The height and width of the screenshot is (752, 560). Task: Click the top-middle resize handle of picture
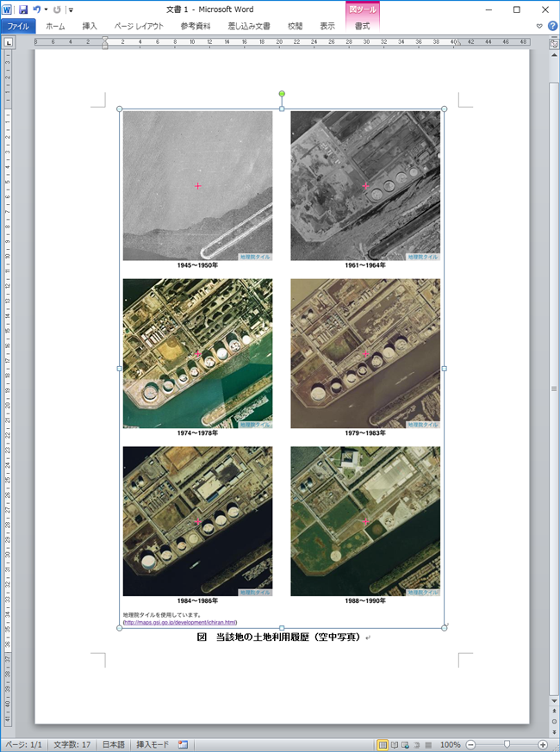282,109
